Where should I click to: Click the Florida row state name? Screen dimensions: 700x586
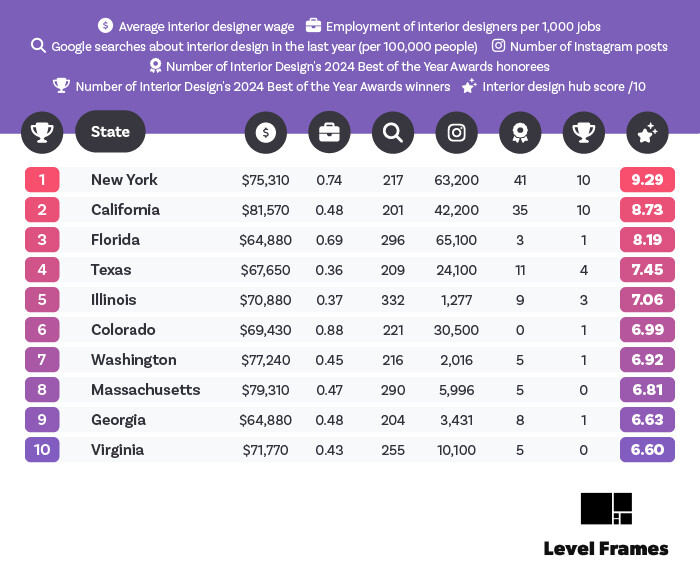click(115, 240)
